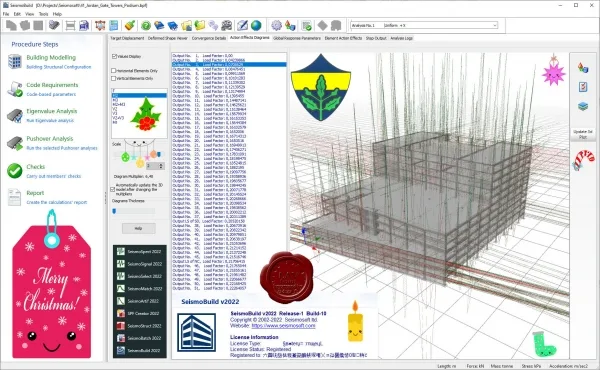
Task: Click the pencil notepad toolbar icon
Action: pyautogui.click(x=243, y=25)
